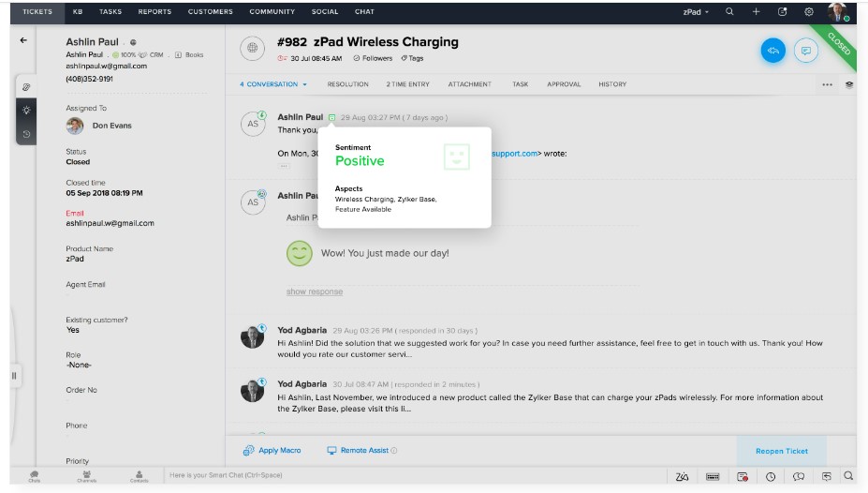Click Apply Macro
The image size is (868, 493).
pyautogui.click(x=272, y=450)
